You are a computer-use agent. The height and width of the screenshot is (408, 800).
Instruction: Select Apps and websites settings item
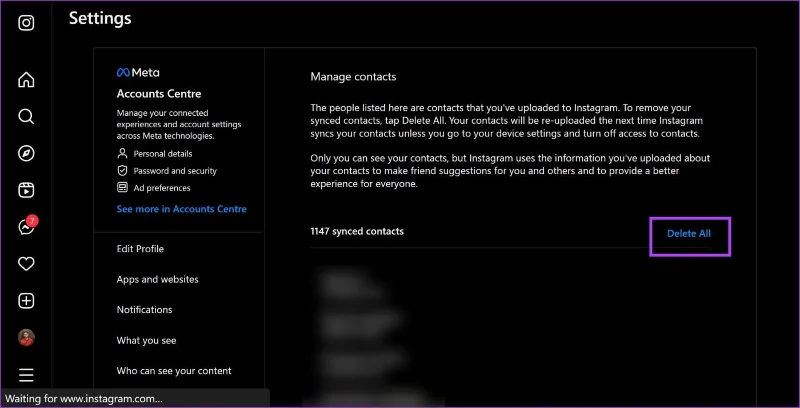pos(158,279)
